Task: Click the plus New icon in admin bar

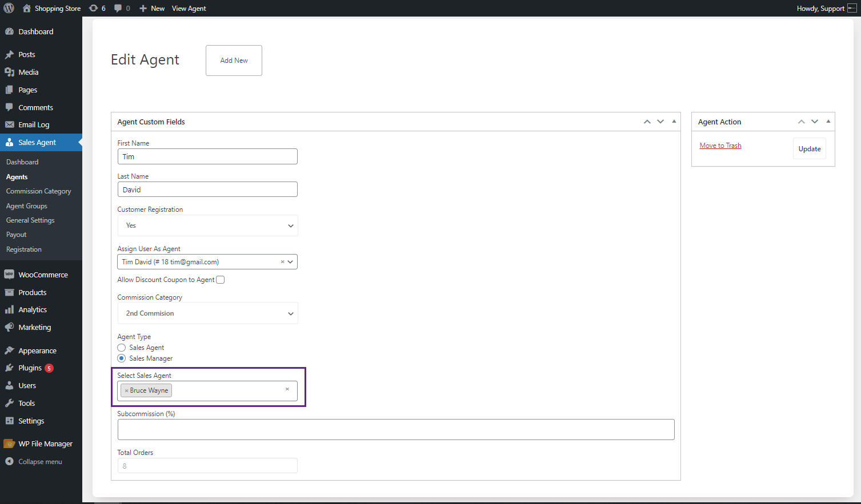Action: click(143, 8)
